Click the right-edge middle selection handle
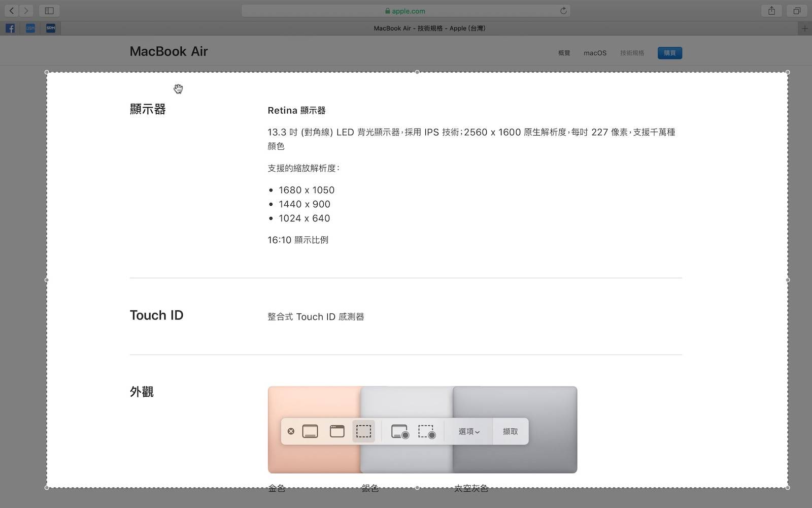Viewport: 812px width, 508px height. point(788,280)
